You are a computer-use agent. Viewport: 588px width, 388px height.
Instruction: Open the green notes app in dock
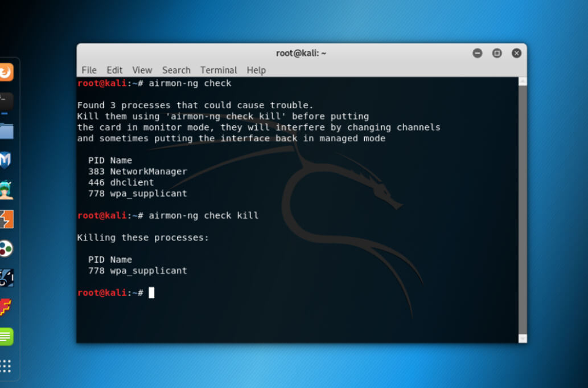coord(6,337)
